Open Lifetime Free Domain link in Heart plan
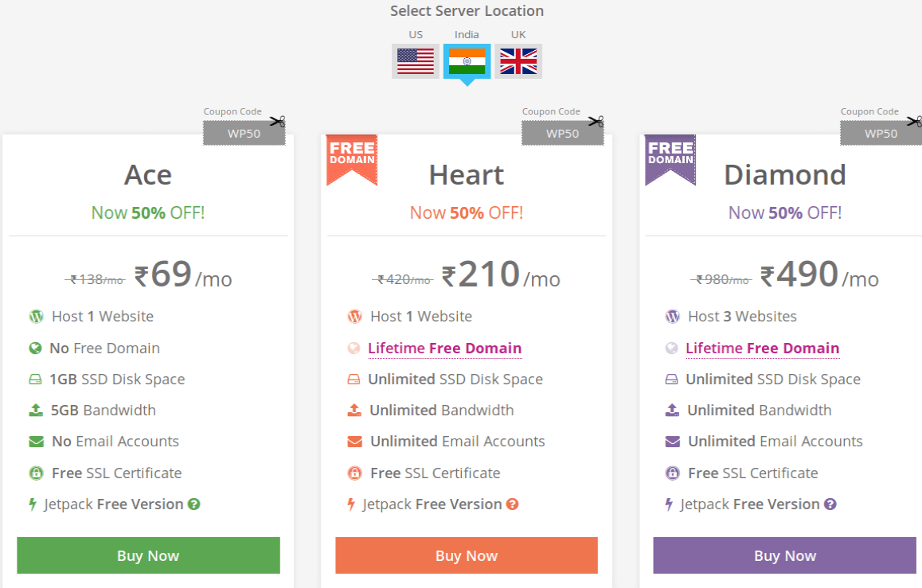 [444, 349]
